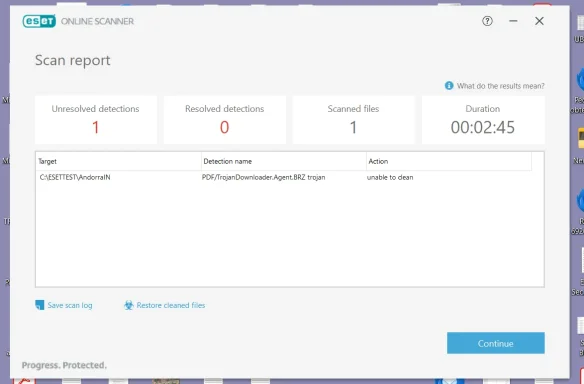Sort by the Target column header
Screen dimensions: 584x384
point(118,161)
